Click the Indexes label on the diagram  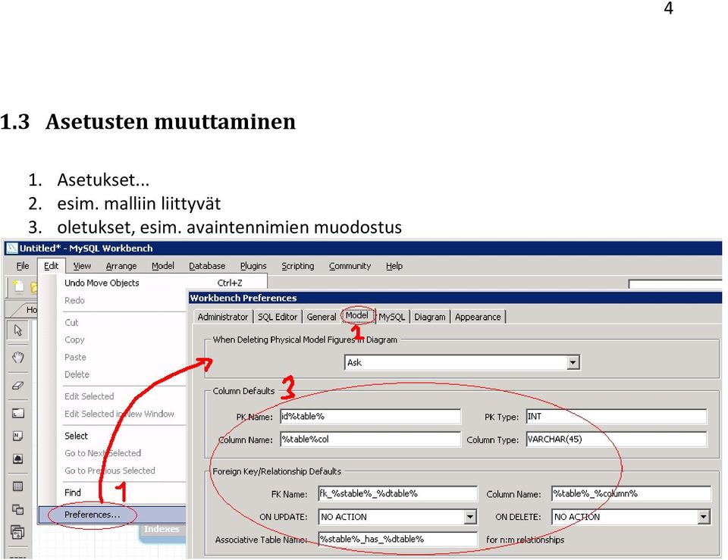click(161, 529)
